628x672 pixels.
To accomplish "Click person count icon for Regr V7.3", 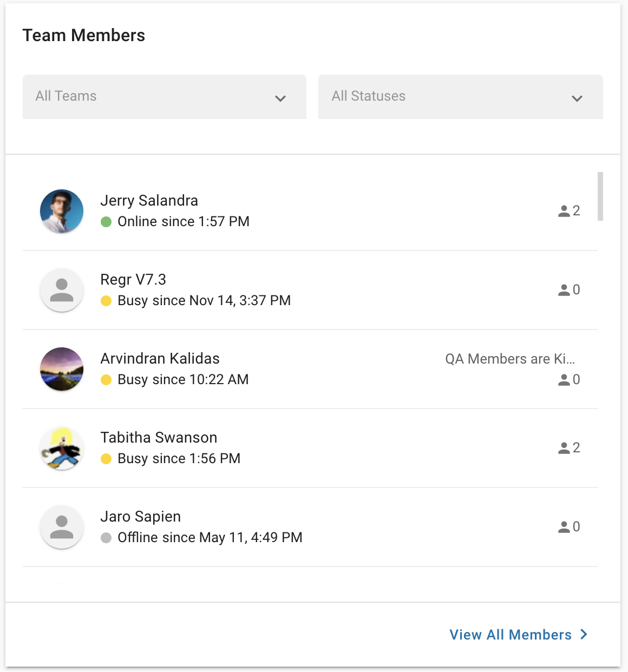I will [564, 290].
